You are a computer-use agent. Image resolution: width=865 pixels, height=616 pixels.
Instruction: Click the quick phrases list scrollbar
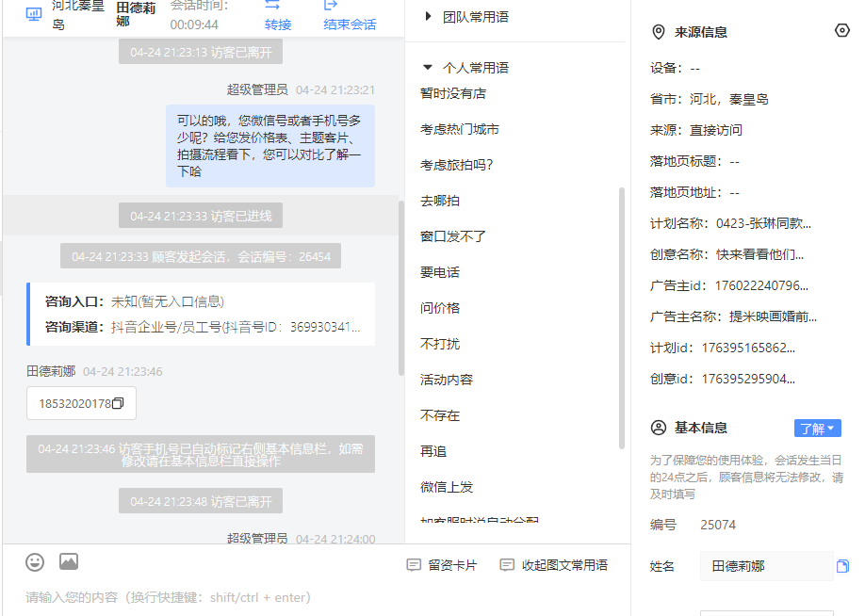click(622, 318)
